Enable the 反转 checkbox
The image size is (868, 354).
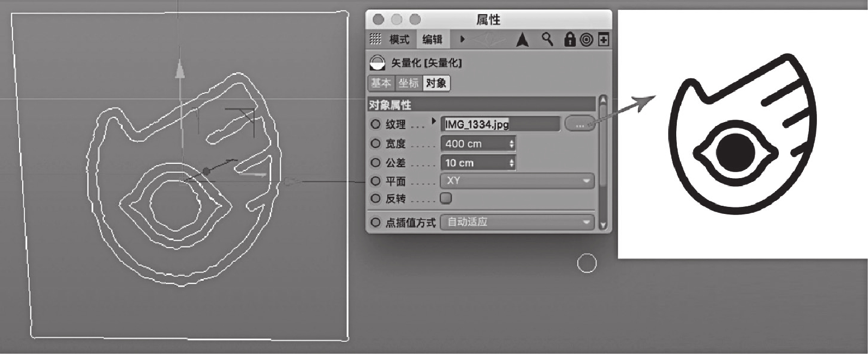click(x=446, y=198)
